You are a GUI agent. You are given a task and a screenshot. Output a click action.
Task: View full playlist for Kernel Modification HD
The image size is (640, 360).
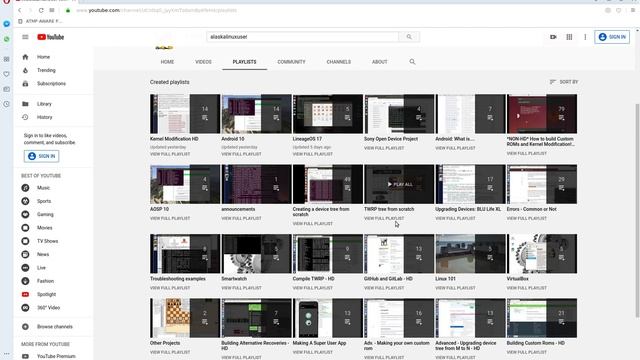coord(170,154)
